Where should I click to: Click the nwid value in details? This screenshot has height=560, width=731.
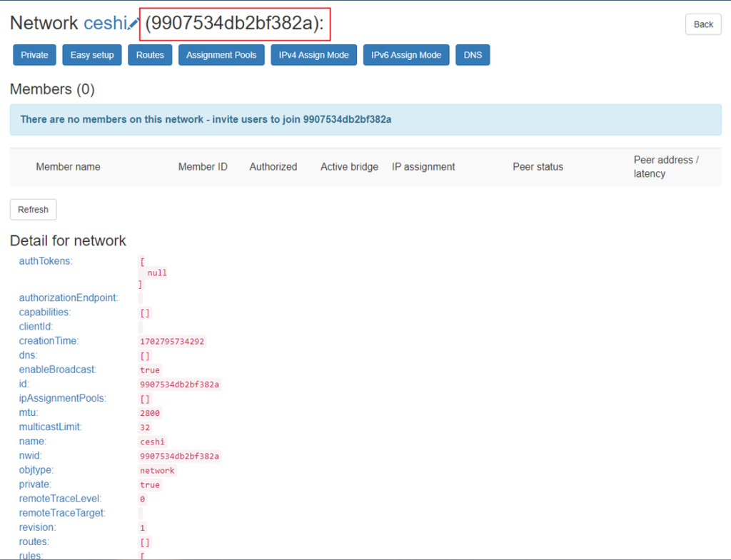point(179,456)
